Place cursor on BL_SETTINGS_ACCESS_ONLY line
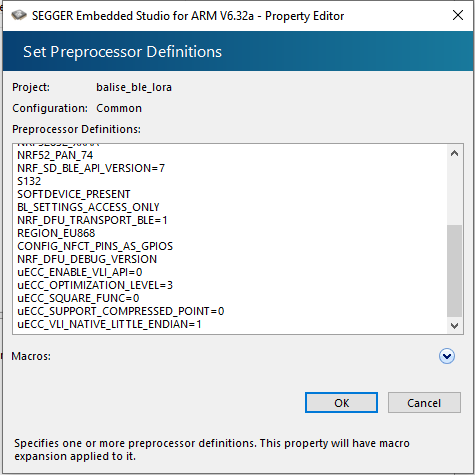This screenshot has width=475, height=475. click(x=88, y=207)
